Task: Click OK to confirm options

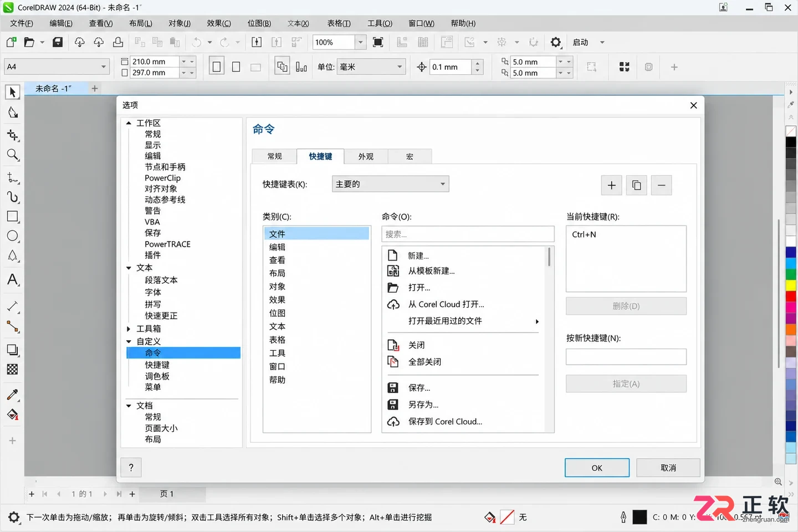Action: (x=597, y=468)
